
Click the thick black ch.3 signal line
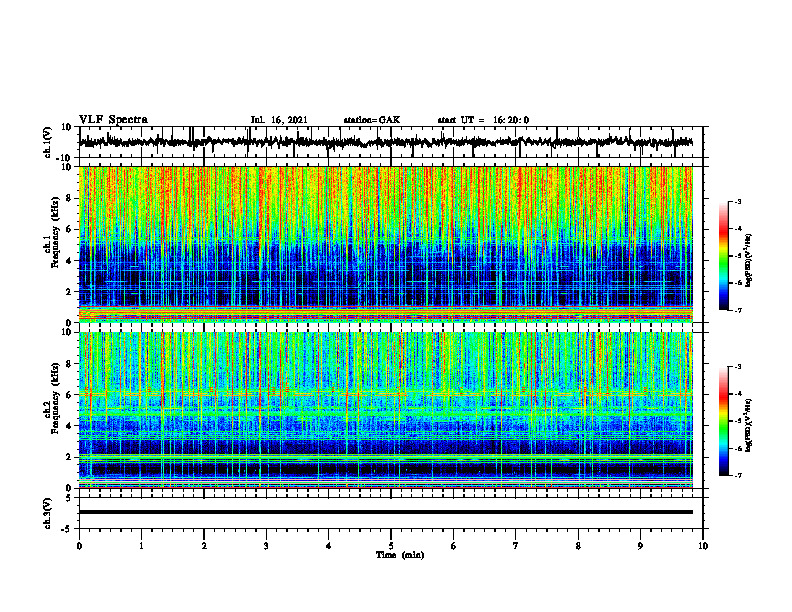(386, 512)
